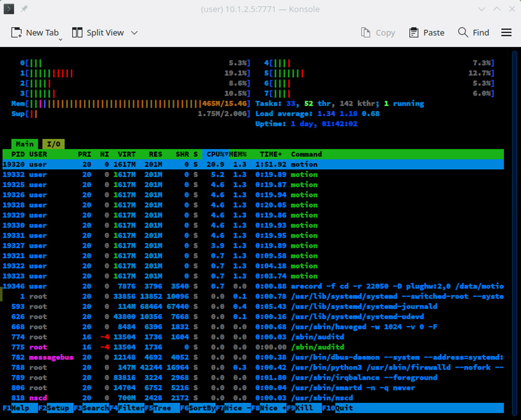The width and height of the screenshot is (521, 420).
Task: Toggle CPU% sort direction header
Action: pos(215,154)
